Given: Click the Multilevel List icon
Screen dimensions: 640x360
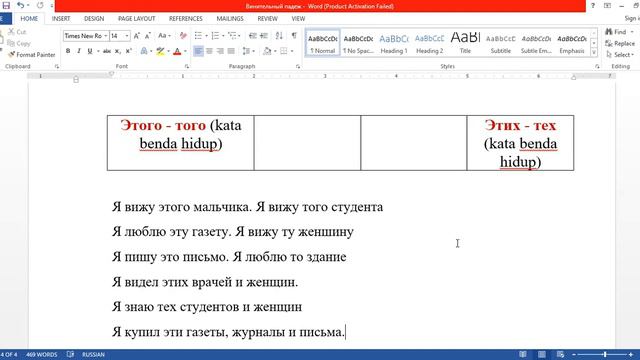Looking at the screenshot, I should tap(232, 36).
